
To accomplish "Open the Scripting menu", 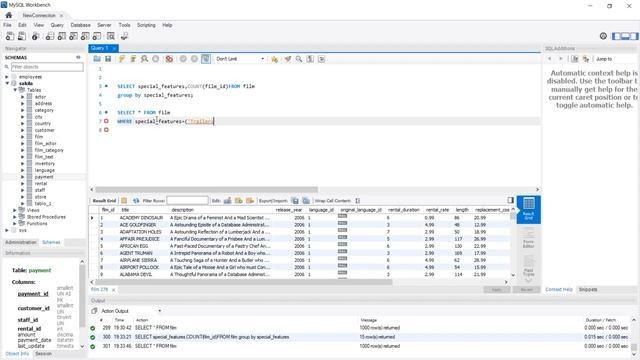I will pos(146,25).
